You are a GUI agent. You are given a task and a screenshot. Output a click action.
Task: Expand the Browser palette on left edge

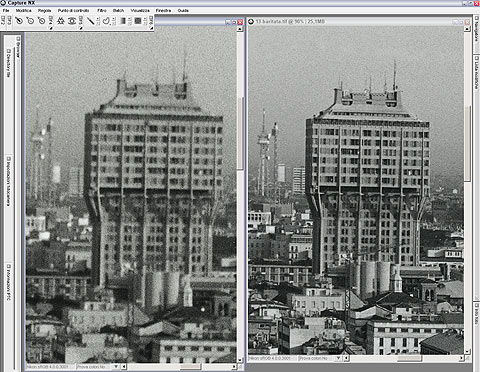pos(18,46)
